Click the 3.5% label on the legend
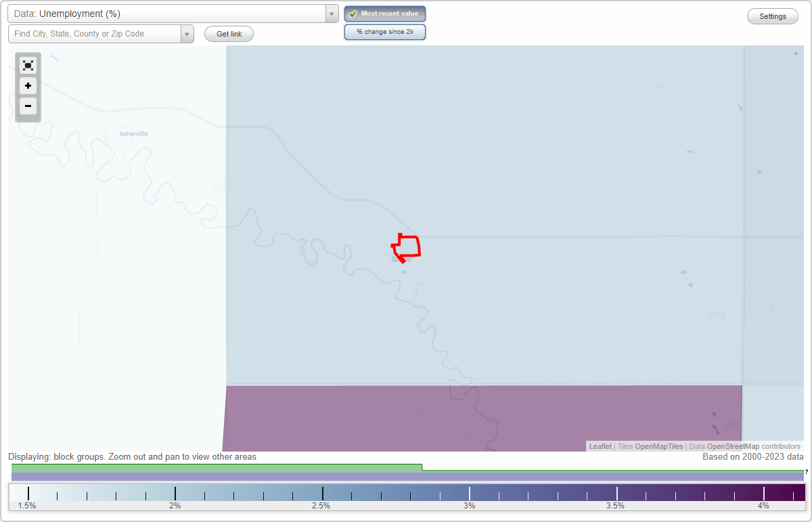 click(615, 506)
